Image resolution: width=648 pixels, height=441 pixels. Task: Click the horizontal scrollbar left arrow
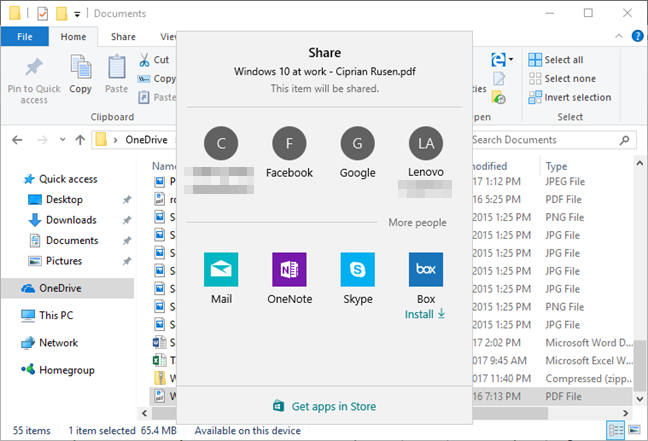(144, 413)
